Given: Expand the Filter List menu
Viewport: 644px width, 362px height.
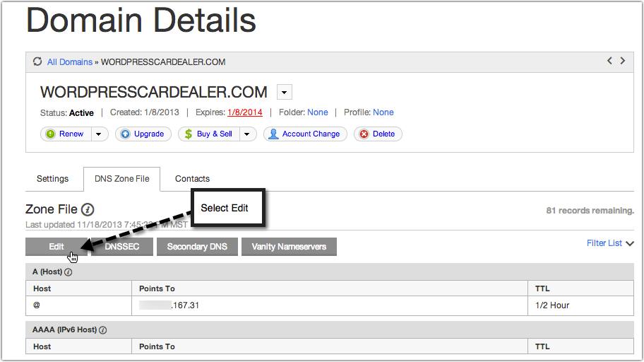Looking at the screenshot, I should coord(610,243).
